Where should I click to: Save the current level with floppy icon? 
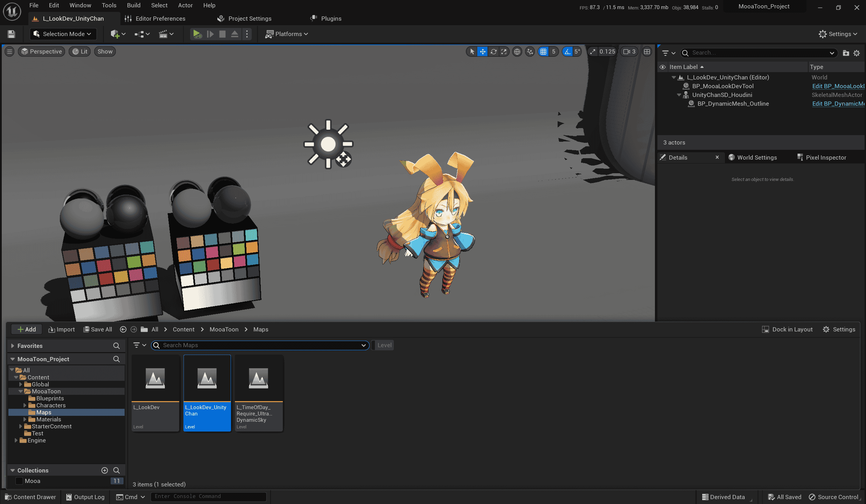point(11,34)
